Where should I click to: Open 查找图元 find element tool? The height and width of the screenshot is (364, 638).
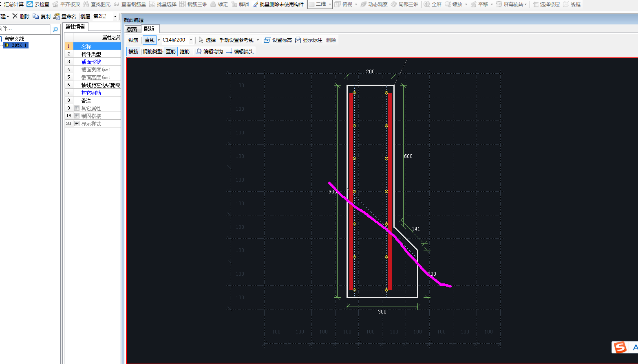click(x=97, y=4)
